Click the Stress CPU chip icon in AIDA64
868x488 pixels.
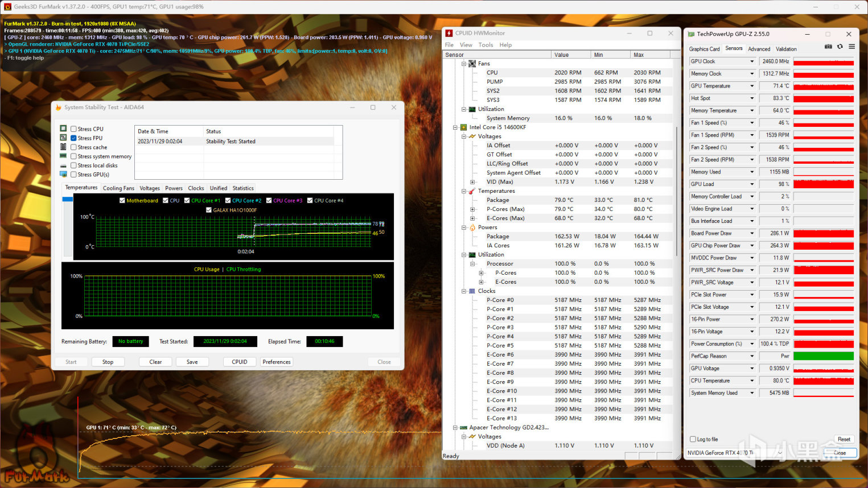[x=63, y=129]
